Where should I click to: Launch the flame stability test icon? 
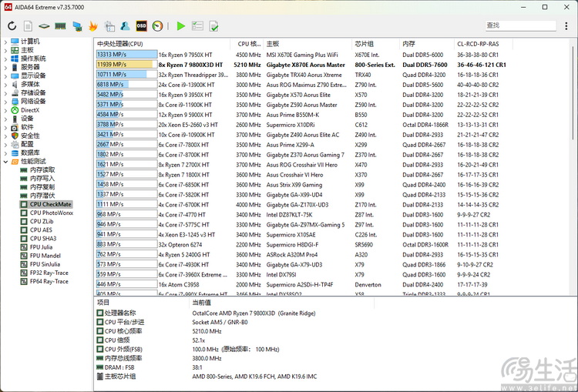click(x=93, y=25)
